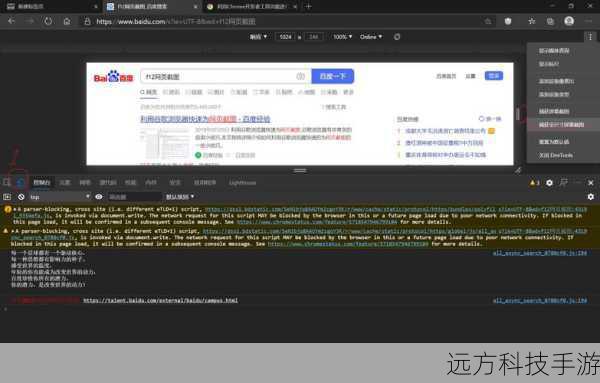Close the DevTools panel with the X
This screenshot has height=383, width=600.
(591, 183)
